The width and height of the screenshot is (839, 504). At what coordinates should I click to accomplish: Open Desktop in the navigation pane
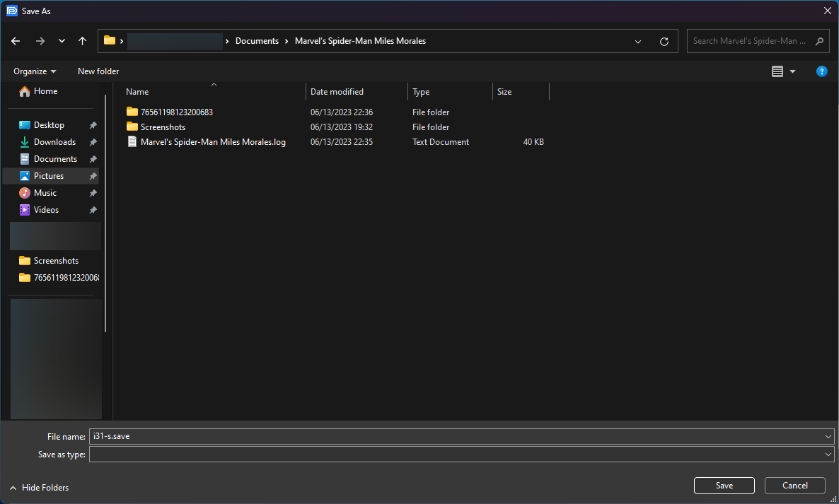(x=49, y=125)
